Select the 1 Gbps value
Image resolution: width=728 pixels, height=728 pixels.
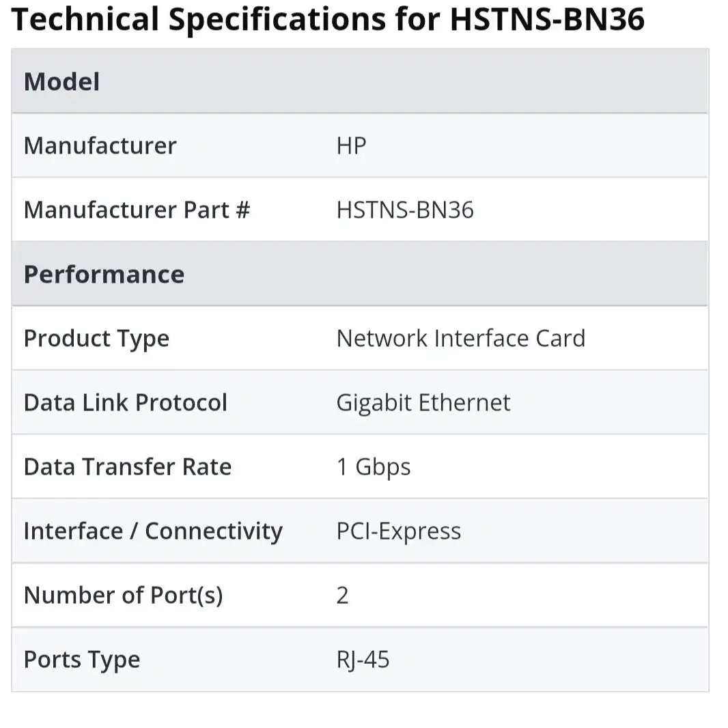click(374, 467)
